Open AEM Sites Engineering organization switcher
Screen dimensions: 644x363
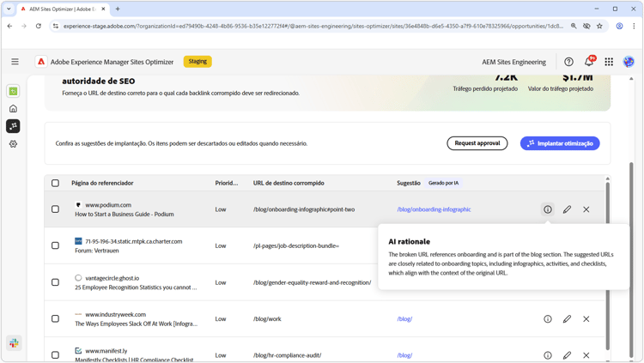[513, 62]
